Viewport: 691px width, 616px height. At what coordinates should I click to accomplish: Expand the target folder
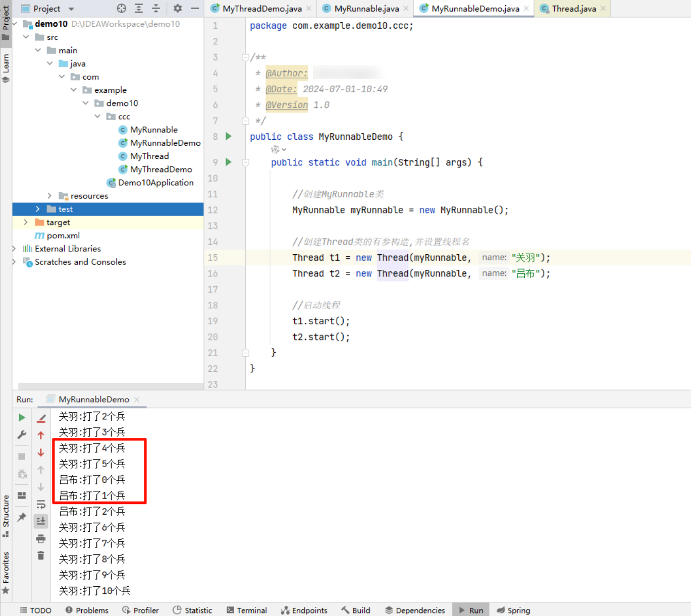coord(26,222)
